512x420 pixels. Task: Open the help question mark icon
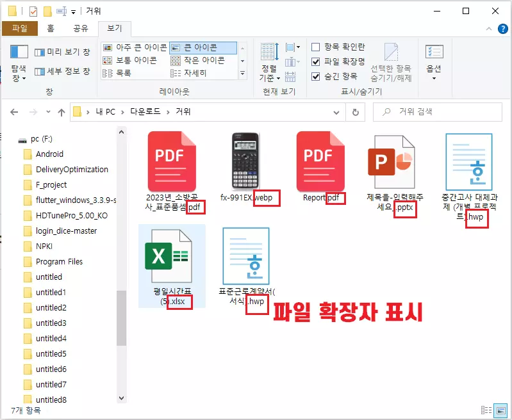[503, 29]
